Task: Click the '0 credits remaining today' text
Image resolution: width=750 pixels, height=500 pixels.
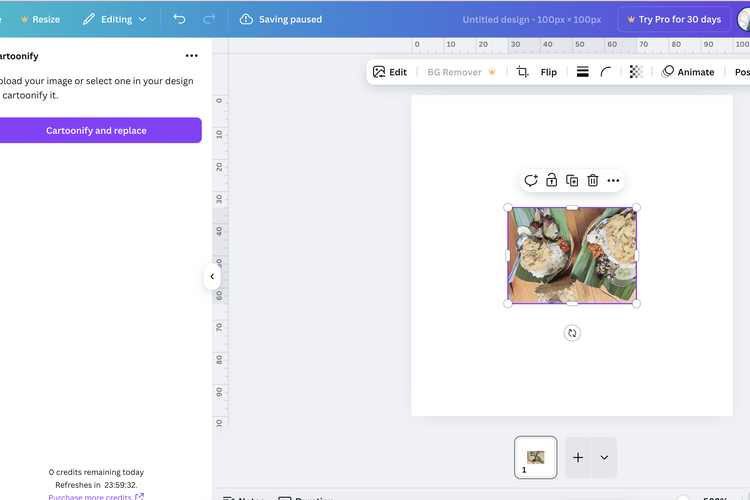Action: pyautogui.click(x=96, y=472)
